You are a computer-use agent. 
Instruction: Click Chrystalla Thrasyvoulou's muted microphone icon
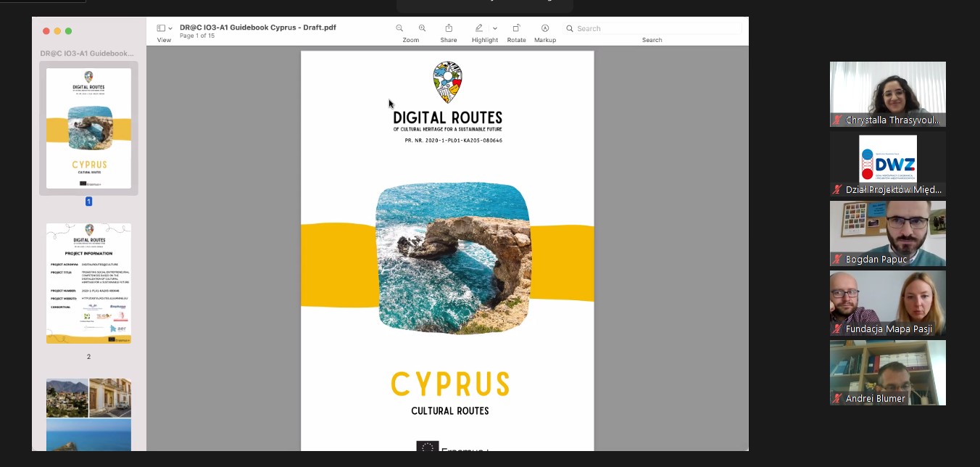(x=837, y=120)
